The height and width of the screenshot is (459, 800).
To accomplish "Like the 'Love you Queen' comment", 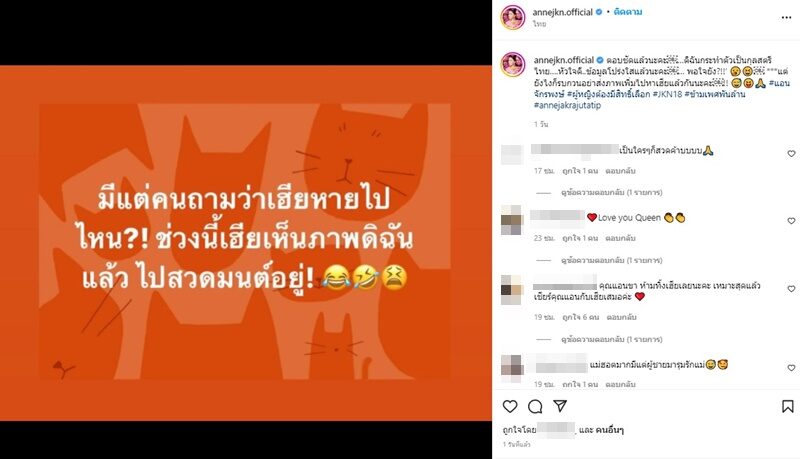I will pos(791,221).
